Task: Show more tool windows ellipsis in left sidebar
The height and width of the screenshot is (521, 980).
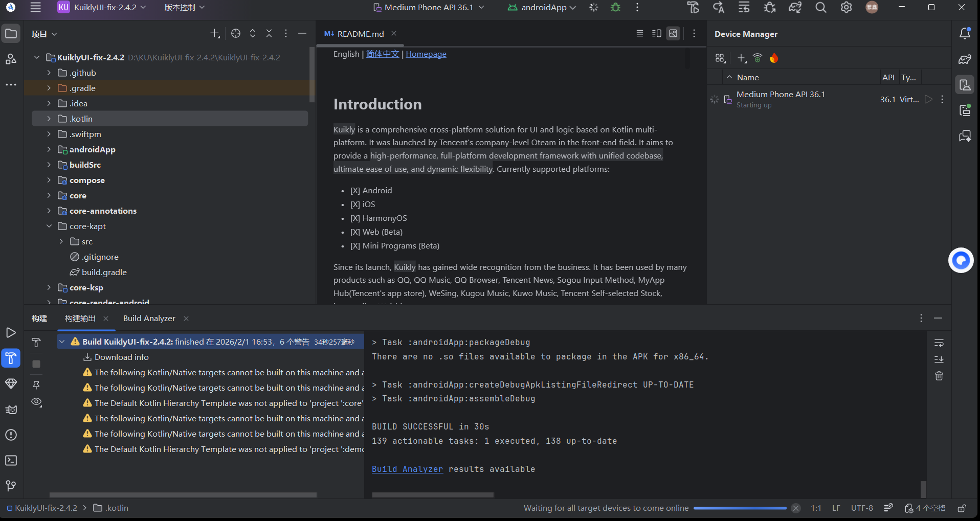Action: tap(11, 84)
